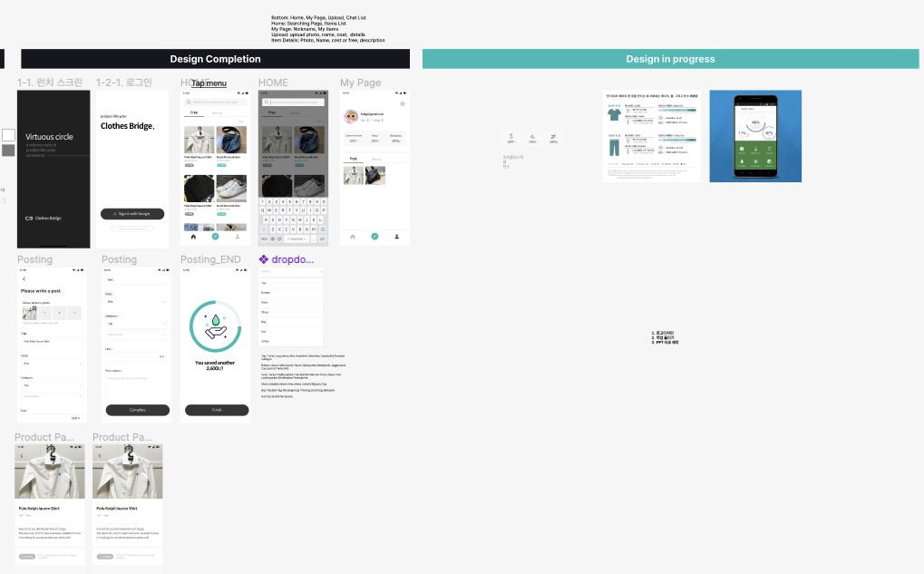
Task: Click the purple component icon beside dropdown label
Action: click(x=263, y=259)
